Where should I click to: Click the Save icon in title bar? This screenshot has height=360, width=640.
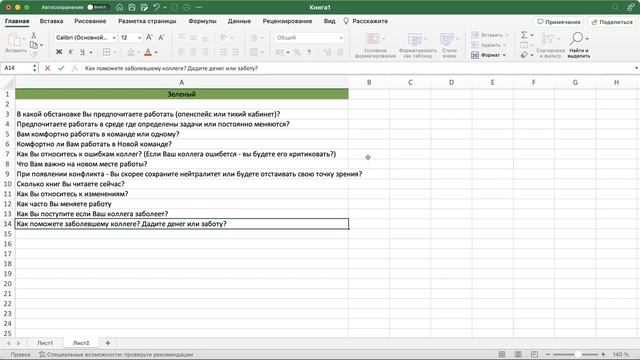132,7
